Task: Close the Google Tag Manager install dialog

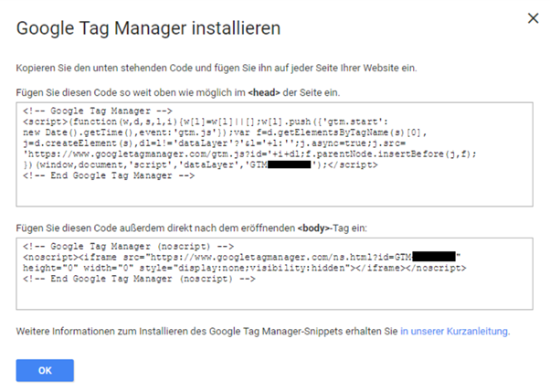Action: click(533, 18)
